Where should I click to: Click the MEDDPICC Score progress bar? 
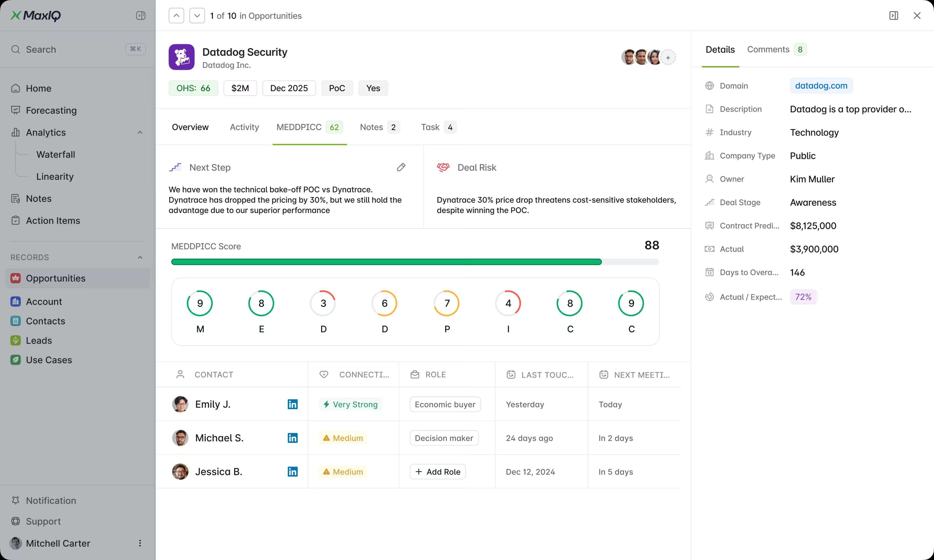[415, 262]
